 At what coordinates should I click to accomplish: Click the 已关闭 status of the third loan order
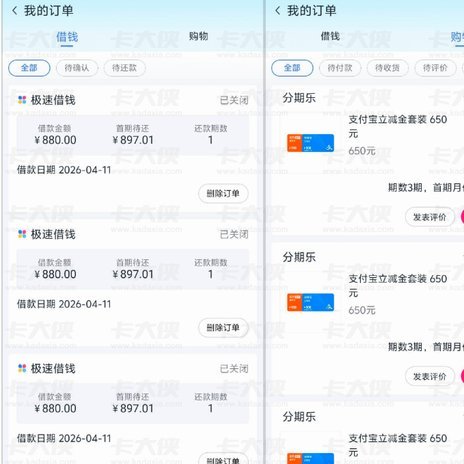tap(234, 369)
